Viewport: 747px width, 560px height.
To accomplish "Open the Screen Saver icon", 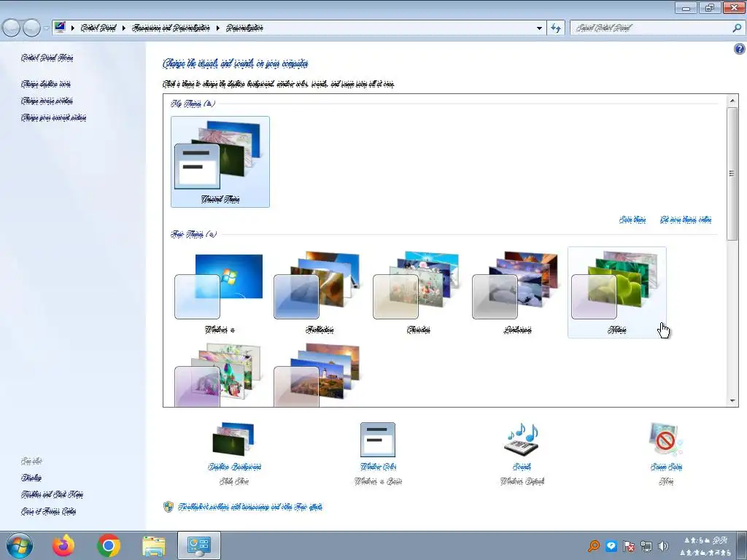I will (x=665, y=438).
